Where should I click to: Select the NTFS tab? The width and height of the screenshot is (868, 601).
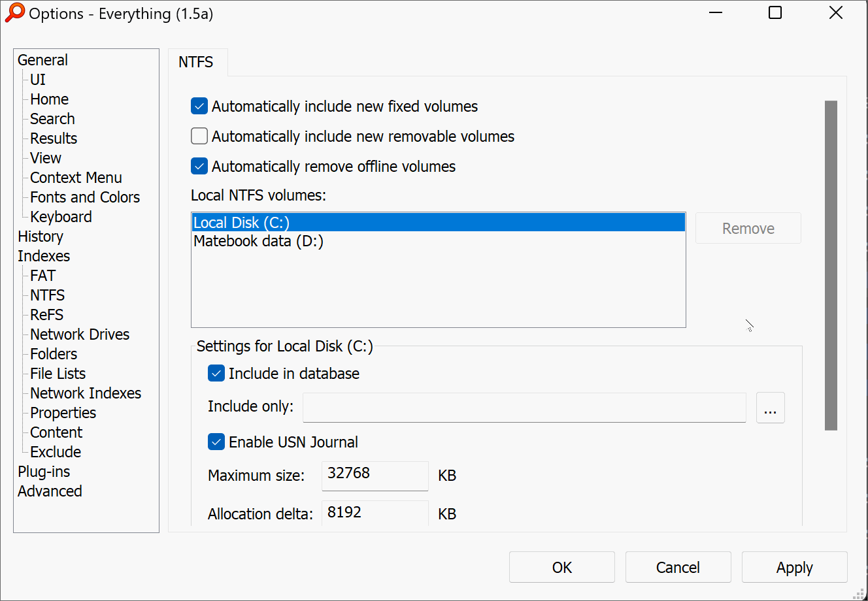(x=196, y=62)
